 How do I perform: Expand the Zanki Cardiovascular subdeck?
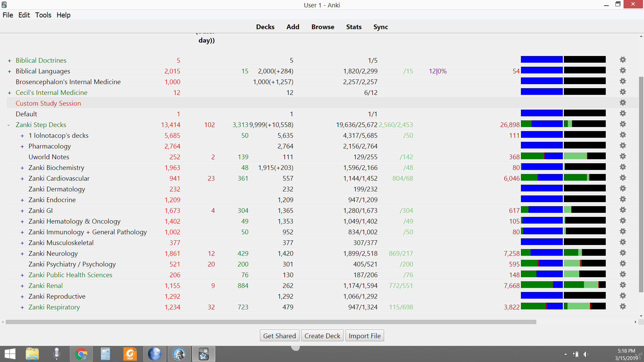(x=22, y=179)
